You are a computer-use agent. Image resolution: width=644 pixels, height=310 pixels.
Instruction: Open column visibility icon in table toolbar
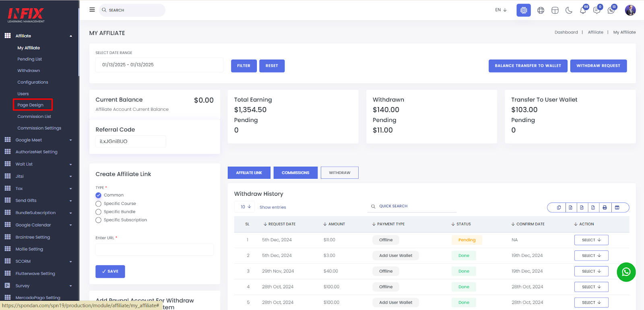click(x=617, y=208)
